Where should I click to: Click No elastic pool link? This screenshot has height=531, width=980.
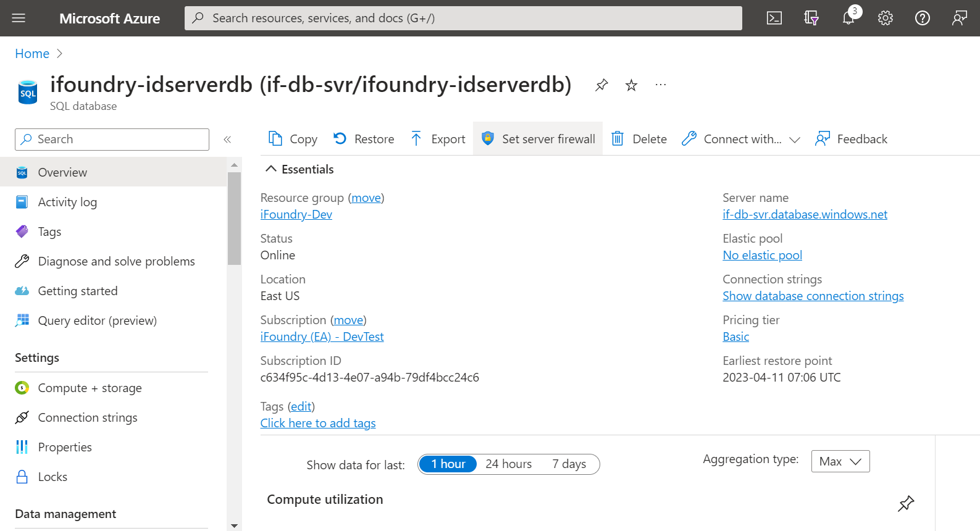tap(762, 255)
